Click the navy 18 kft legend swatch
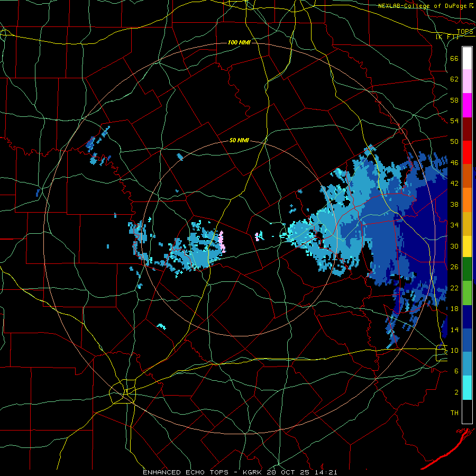 [467, 317]
